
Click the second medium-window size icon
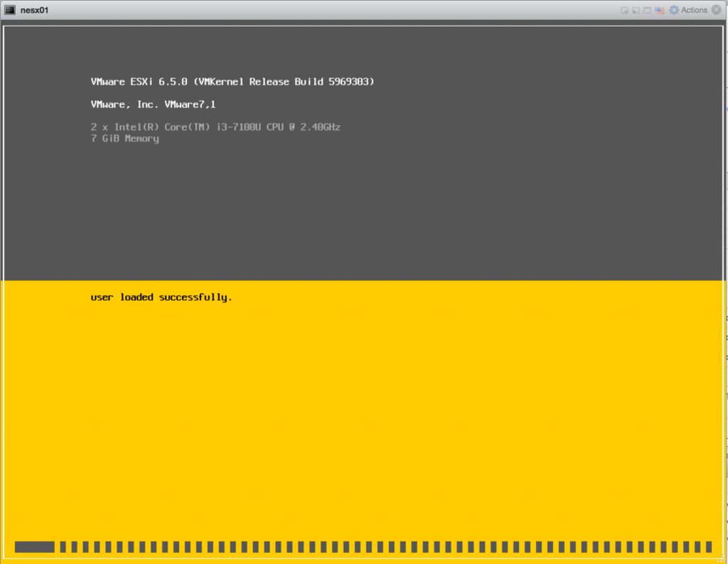636,10
